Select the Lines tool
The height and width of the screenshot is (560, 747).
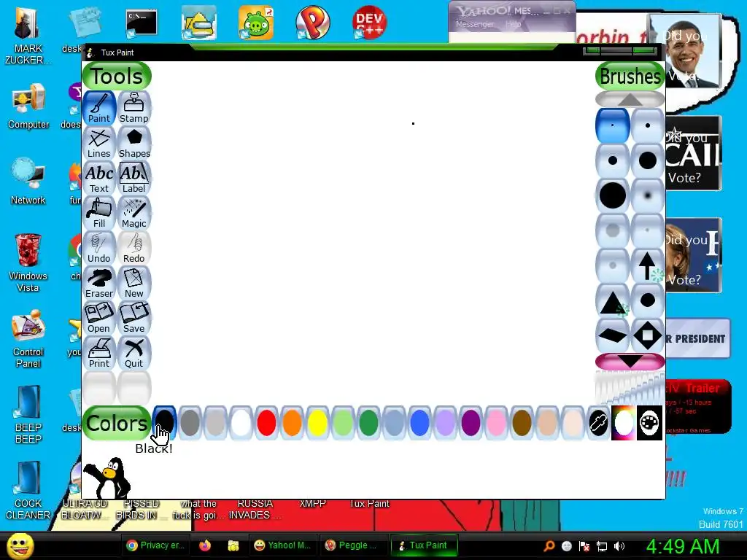point(99,143)
